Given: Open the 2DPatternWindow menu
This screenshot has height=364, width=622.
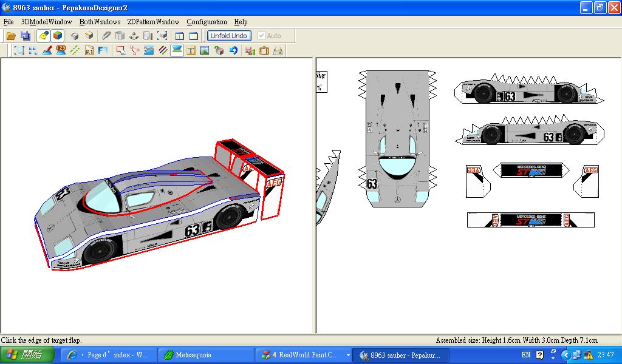Looking at the screenshot, I should (x=153, y=22).
